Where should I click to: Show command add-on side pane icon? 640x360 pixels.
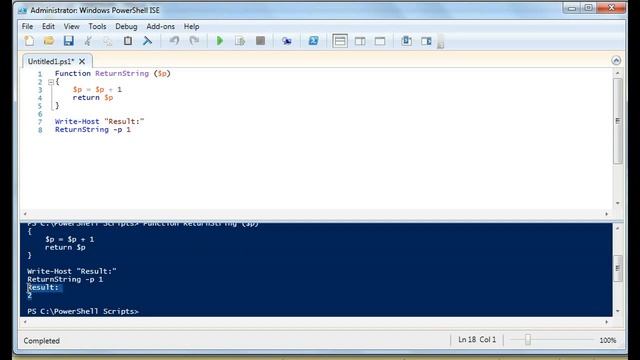tap(426, 41)
